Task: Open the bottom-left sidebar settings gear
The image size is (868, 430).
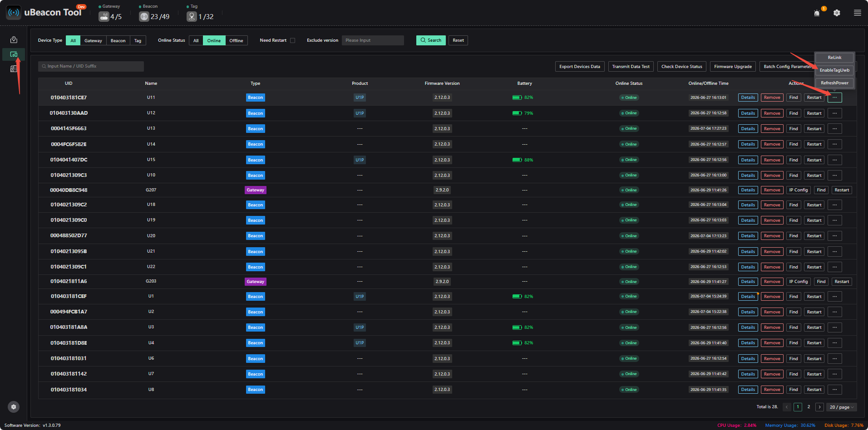Action: [14, 407]
